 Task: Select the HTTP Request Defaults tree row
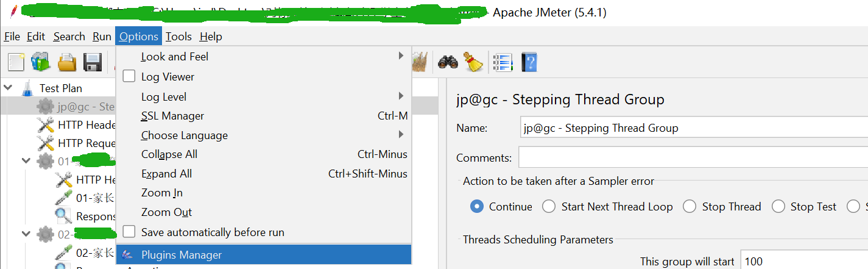(x=77, y=143)
